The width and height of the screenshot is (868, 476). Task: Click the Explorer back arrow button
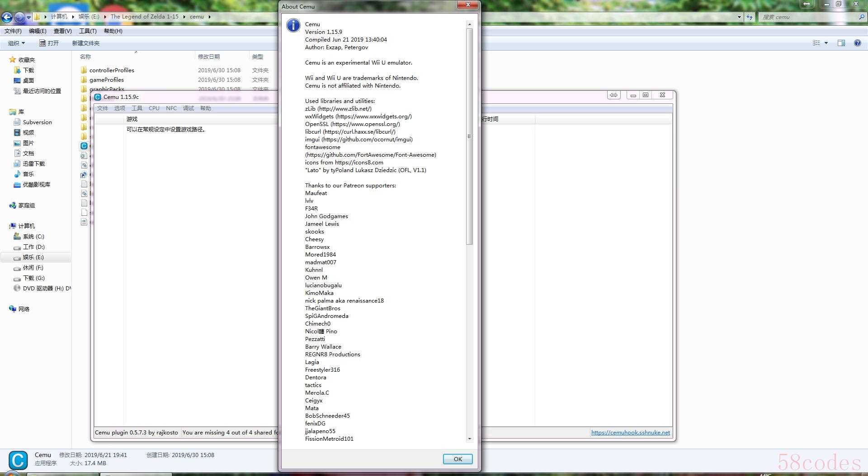(7, 17)
